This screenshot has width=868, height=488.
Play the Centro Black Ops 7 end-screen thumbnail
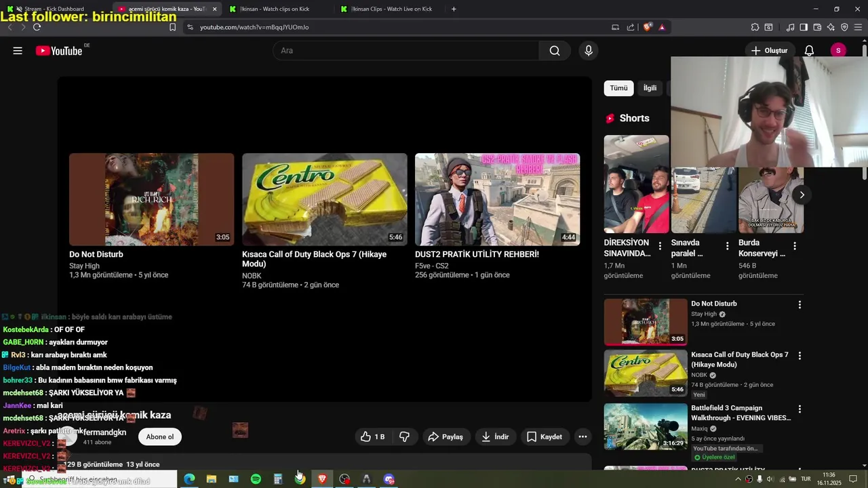click(325, 199)
